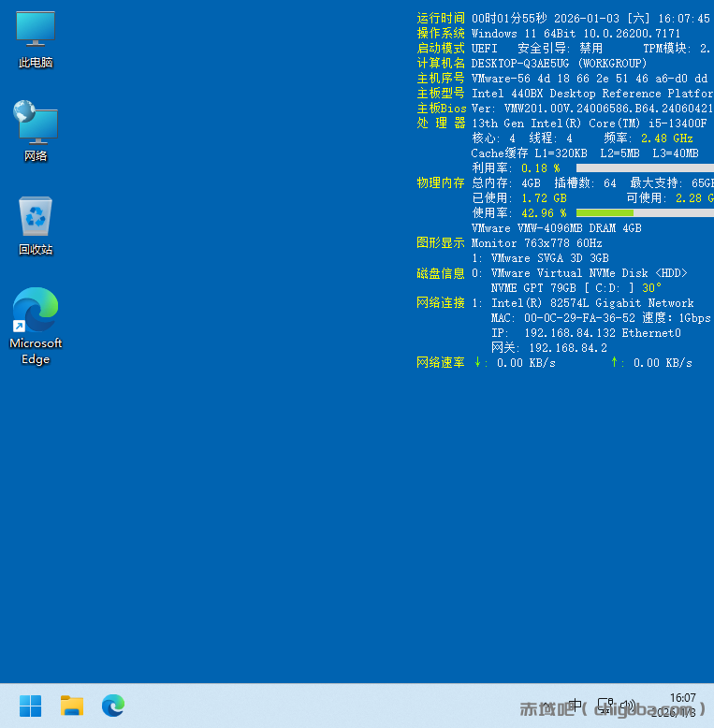Click the 1.72 GB used memory value
The image size is (714, 728).
tap(544, 198)
